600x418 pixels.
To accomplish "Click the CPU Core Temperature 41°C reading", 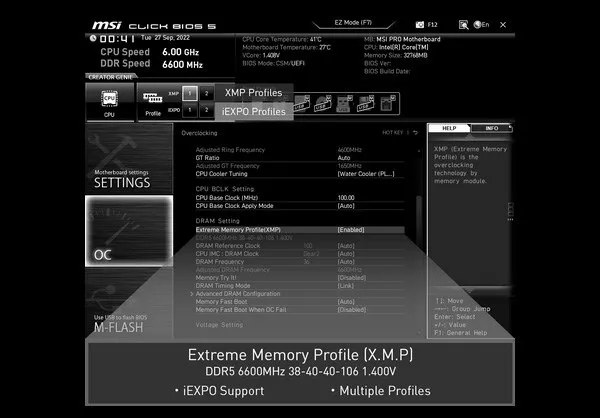I will click(282, 39).
